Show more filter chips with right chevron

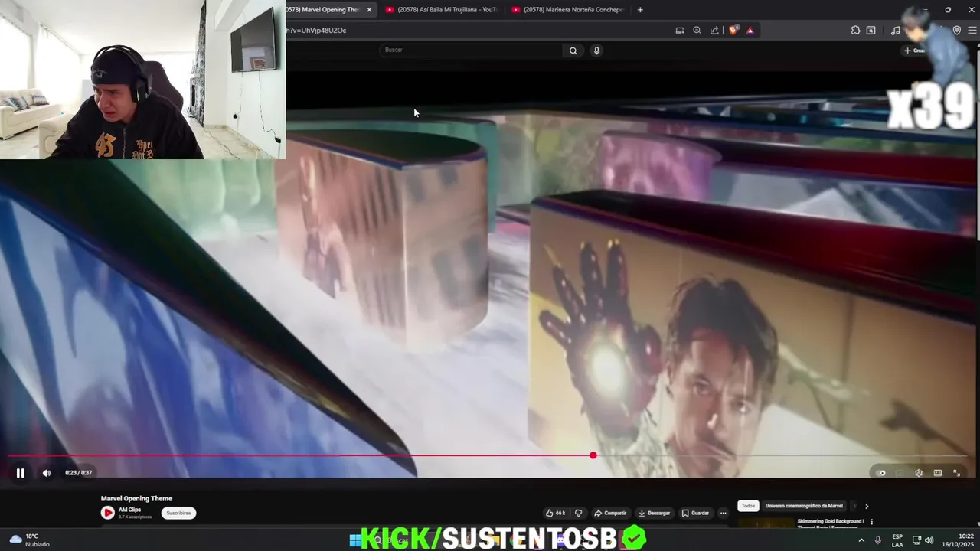coord(867,506)
